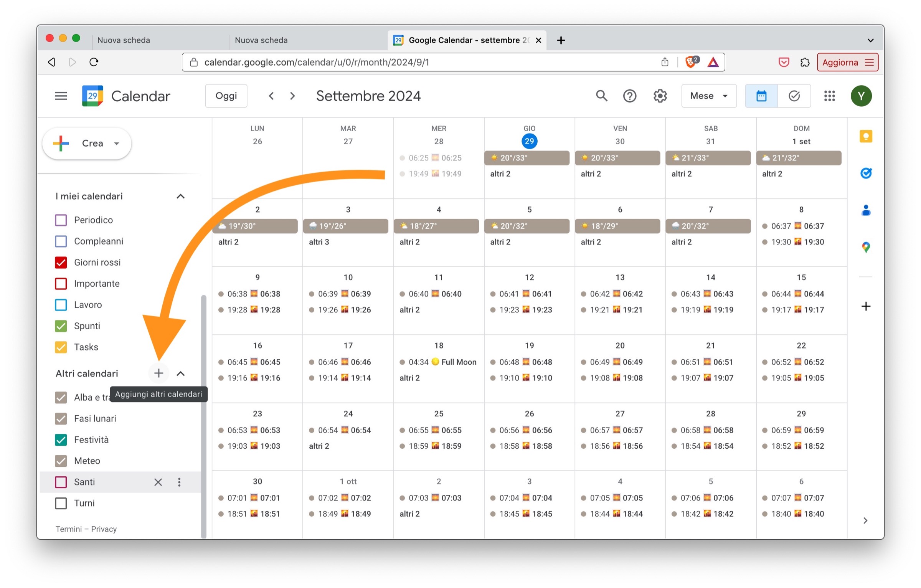Open the Privacy link
This screenshot has width=921, height=588.
[104, 529]
